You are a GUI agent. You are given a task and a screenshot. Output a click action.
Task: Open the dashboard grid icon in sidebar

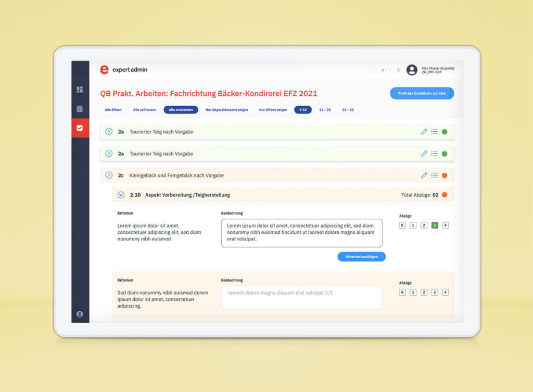(80, 90)
